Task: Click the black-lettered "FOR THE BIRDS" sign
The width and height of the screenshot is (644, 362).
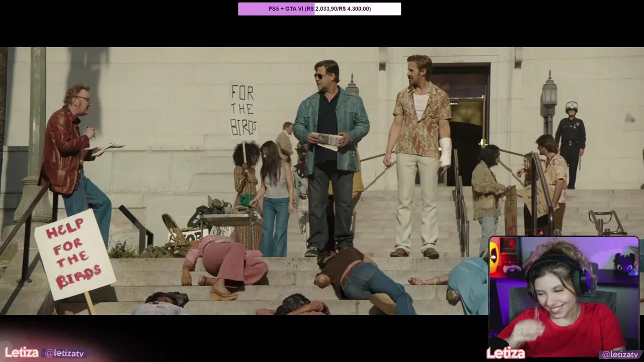Action: pyautogui.click(x=243, y=111)
